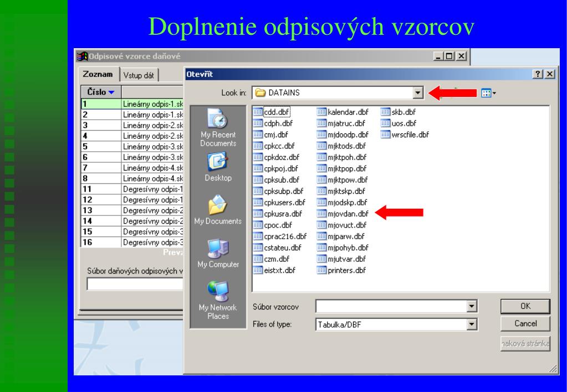
Task: Select row 16 Degresívny odpis-3
Action: point(132,242)
